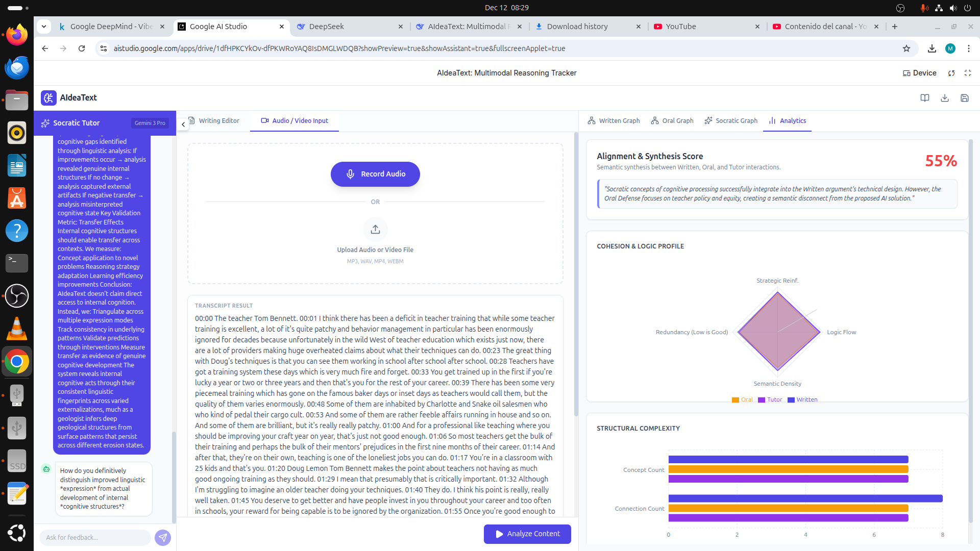The height and width of the screenshot is (551, 980).
Task: Toggle the Oral legend item in chart
Action: [742, 399]
